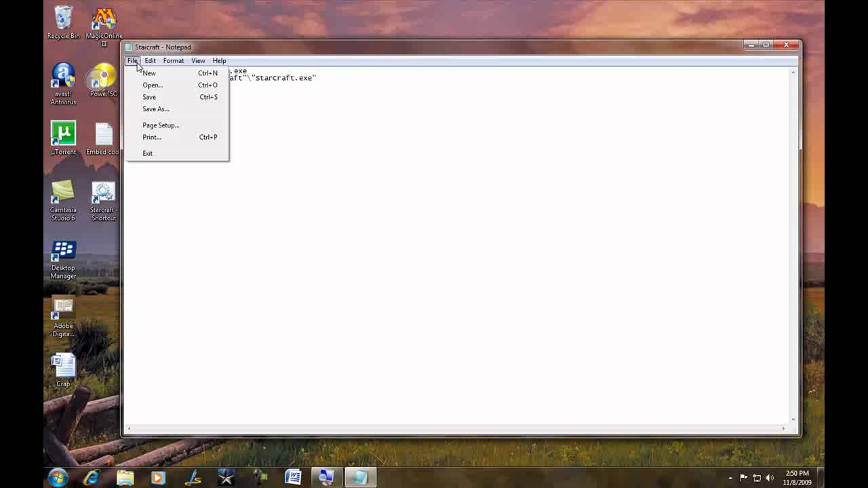Open the PowerISO desktop icon
The height and width of the screenshot is (488, 868).
(104, 80)
